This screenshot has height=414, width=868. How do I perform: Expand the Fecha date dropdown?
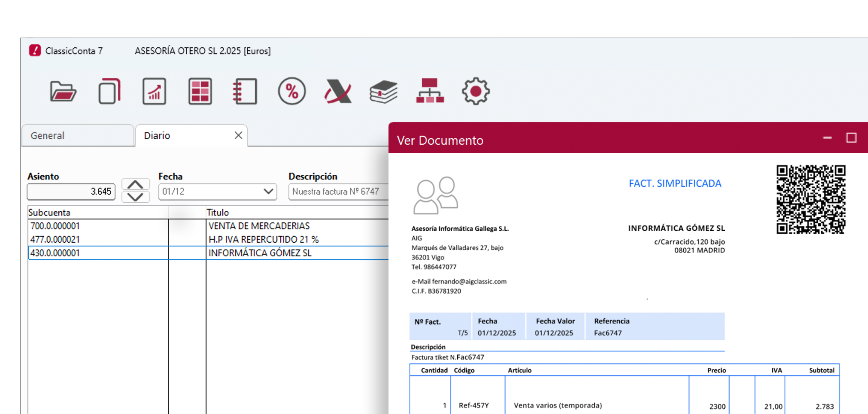tap(268, 191)
